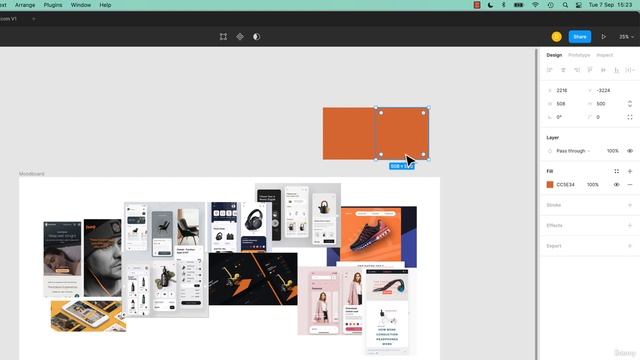
Task: Toggle Layer visibility eye icon
Action: 630,151
